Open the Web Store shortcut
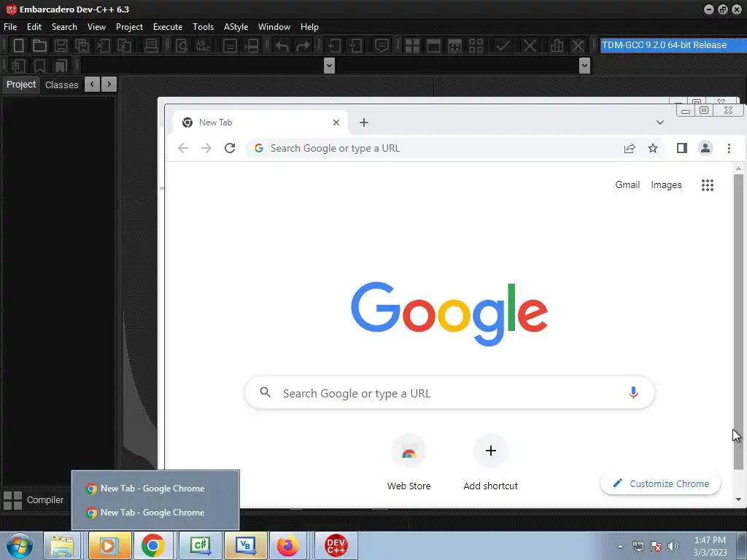The width and height of the screenshot is (747, 560). click(x=409, y=462)
